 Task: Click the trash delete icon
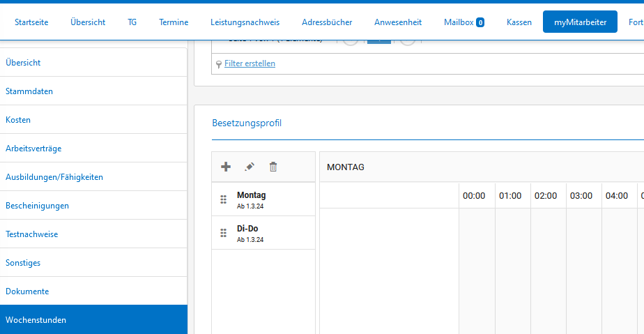pyautogui.click(x=273, y=167)
